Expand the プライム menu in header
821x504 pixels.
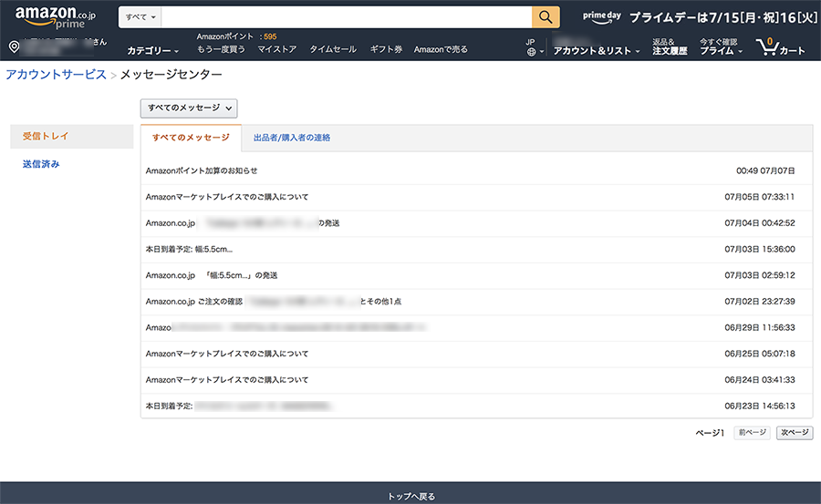[x=721, y=46]
